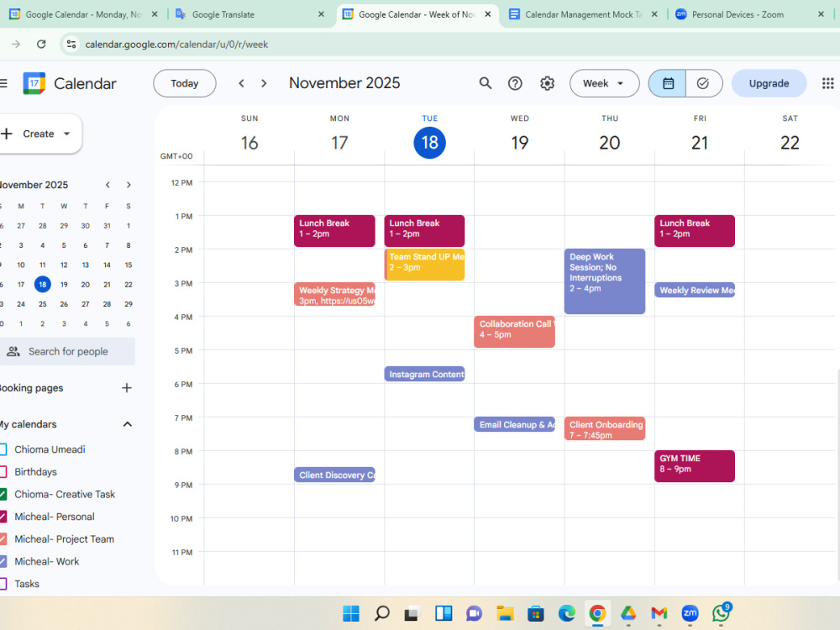Collapse the My calendars section
840x630 pixels.
(128, 424)
